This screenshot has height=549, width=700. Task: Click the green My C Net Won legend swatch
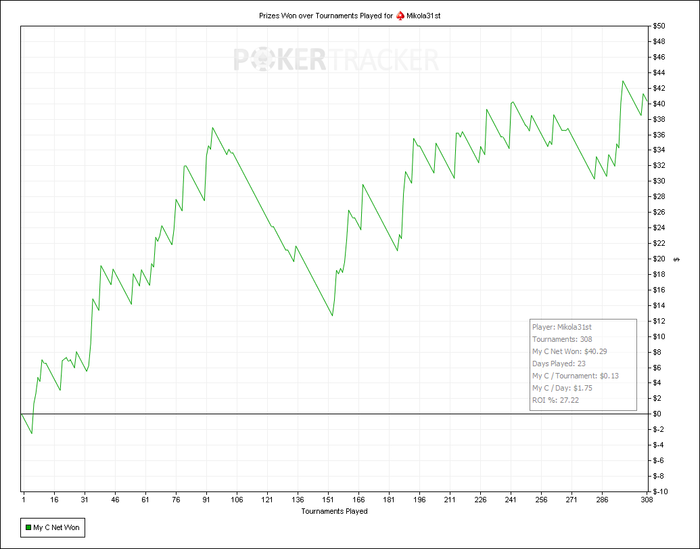pos(28,528)
